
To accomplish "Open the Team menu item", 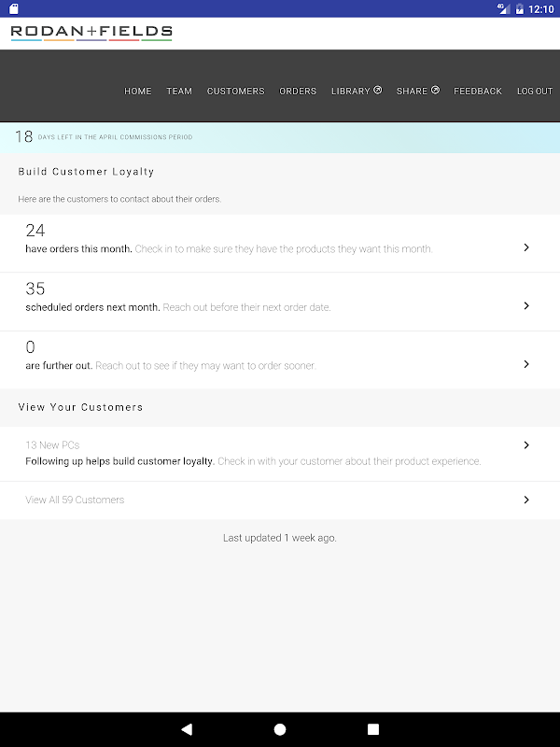I will 179,92.
